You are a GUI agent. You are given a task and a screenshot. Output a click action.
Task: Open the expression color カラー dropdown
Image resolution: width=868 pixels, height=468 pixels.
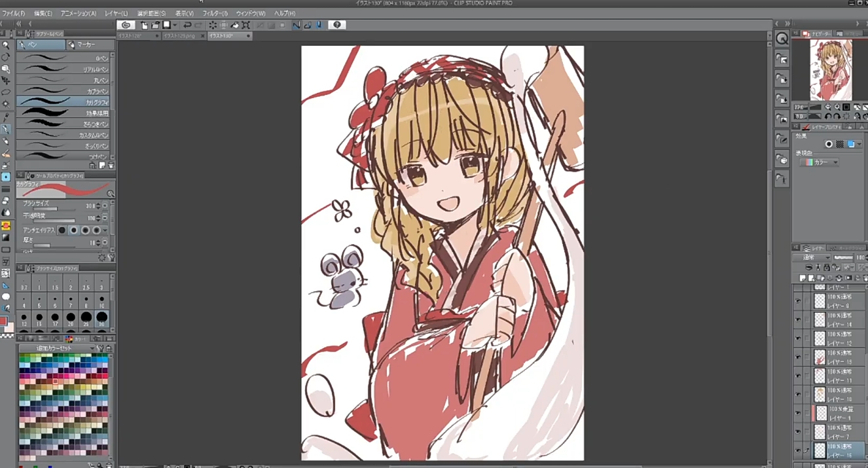tap(820, 162)
